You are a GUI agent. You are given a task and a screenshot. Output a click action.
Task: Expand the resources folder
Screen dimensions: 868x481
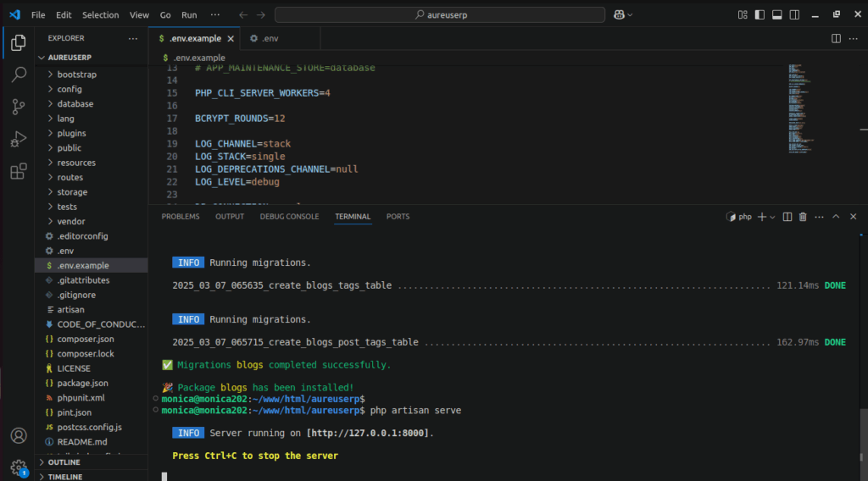[x=92, y=163]
